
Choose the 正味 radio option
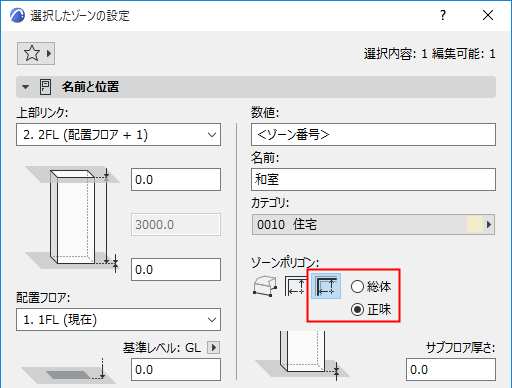[371, 310]
